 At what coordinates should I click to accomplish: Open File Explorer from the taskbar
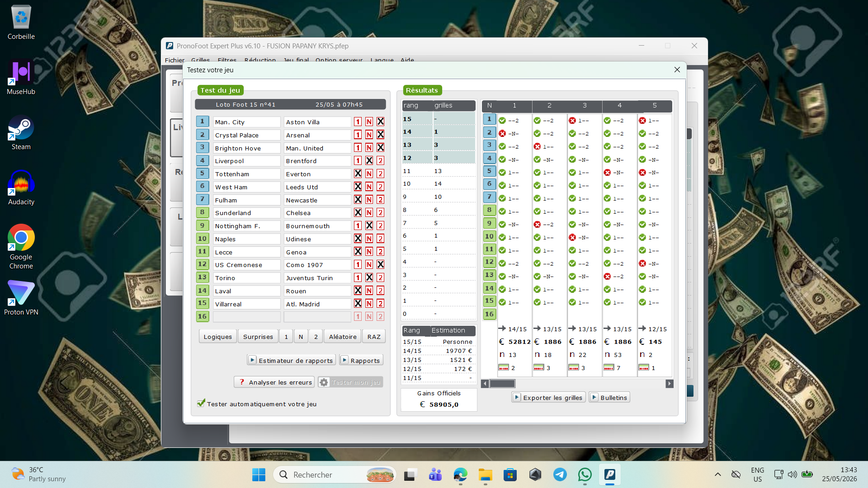point(486,475)
